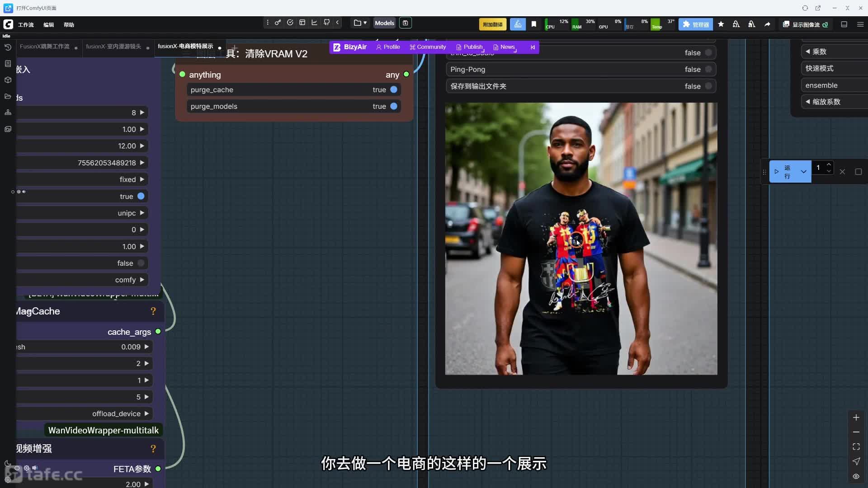This screenshot has height=488, width=868.
Task: Toggle the Ping-Pong false switch
Action: (x=708, y=69)
